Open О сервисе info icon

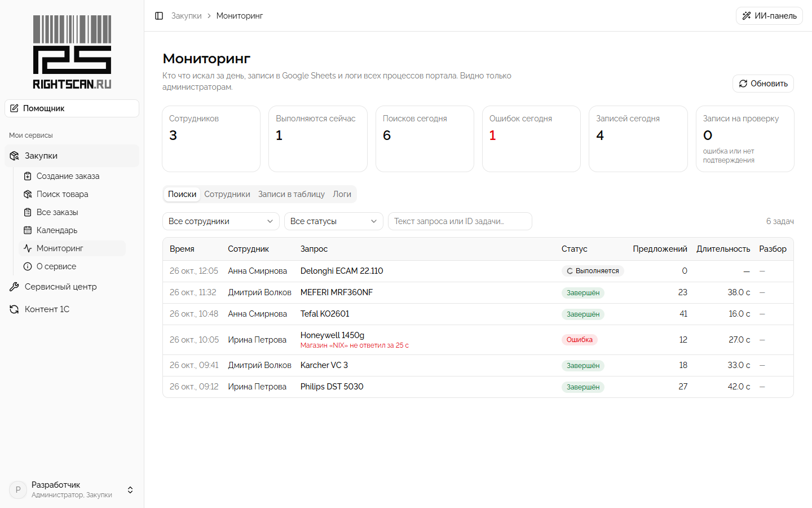tap(28, 266)
